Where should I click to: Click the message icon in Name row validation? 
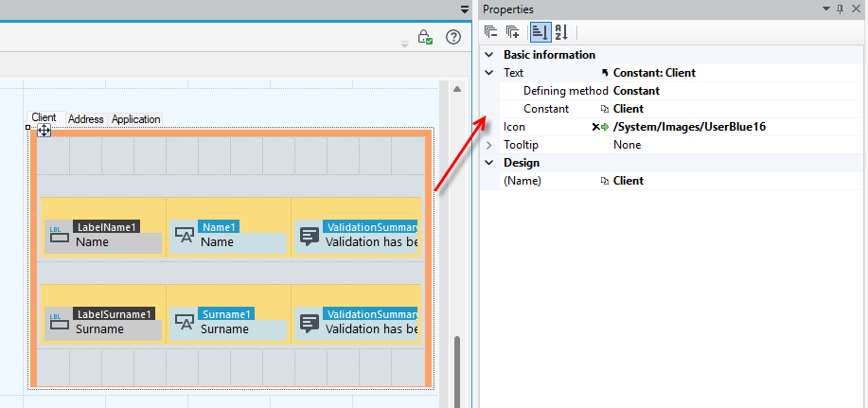(310, 236)
